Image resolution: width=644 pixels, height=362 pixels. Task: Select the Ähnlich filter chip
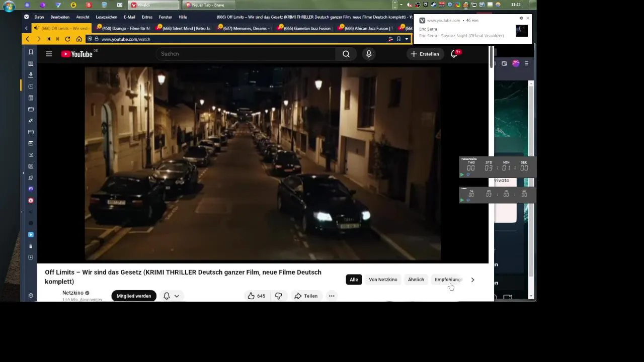[x=416, y=280]
